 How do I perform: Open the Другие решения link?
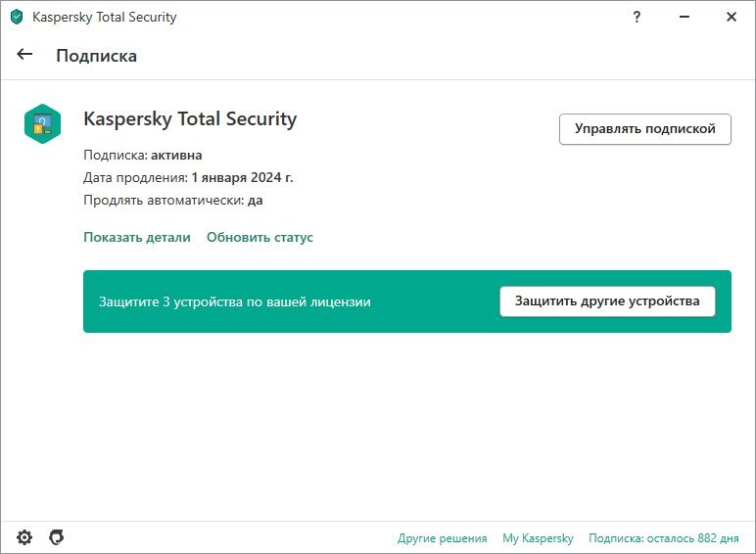point(442,538)
